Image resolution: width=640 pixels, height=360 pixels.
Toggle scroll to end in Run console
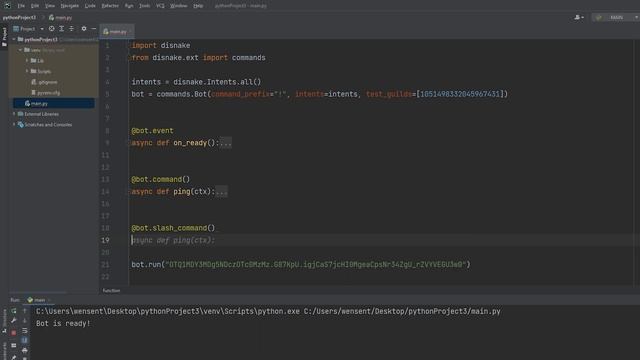coord(24,340)
